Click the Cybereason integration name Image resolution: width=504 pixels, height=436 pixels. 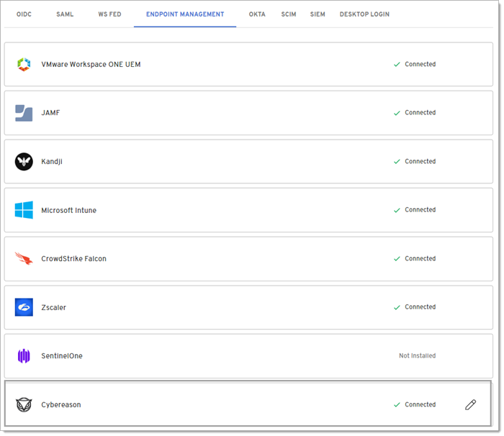click(x=61, y=405)
